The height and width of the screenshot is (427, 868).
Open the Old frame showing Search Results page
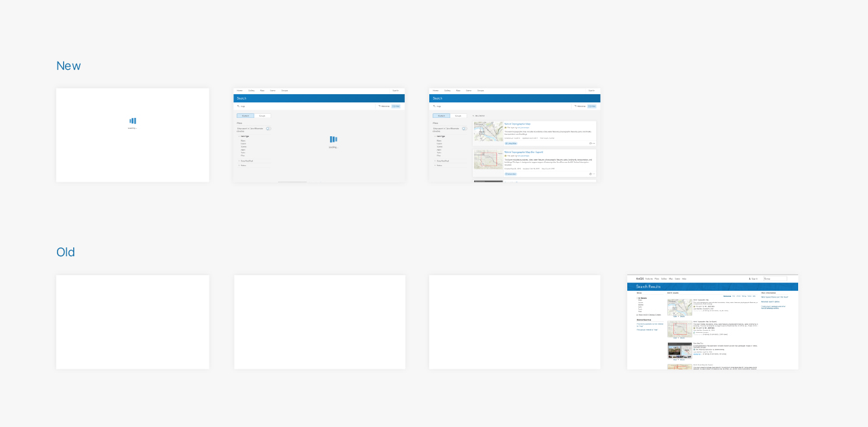coord(713,322)
